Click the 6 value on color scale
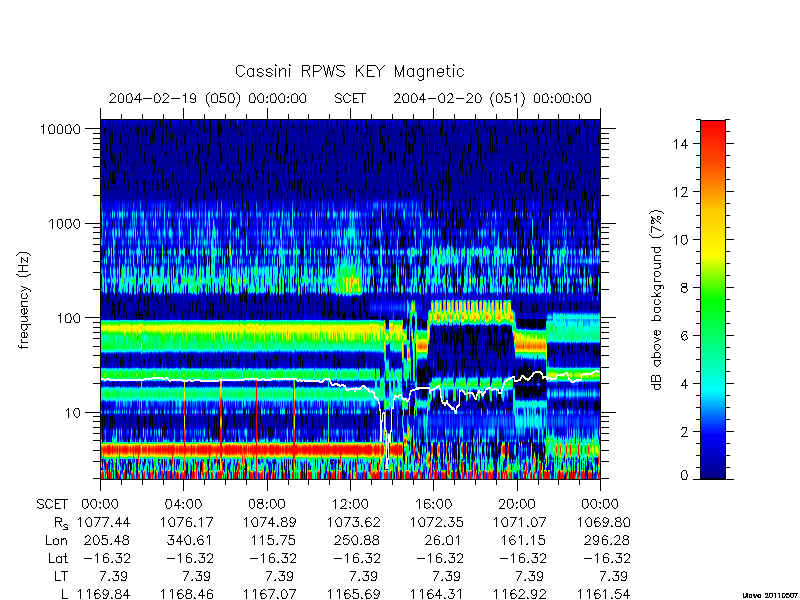This screenshot has width=800, height=600. [x=684, y=336]
